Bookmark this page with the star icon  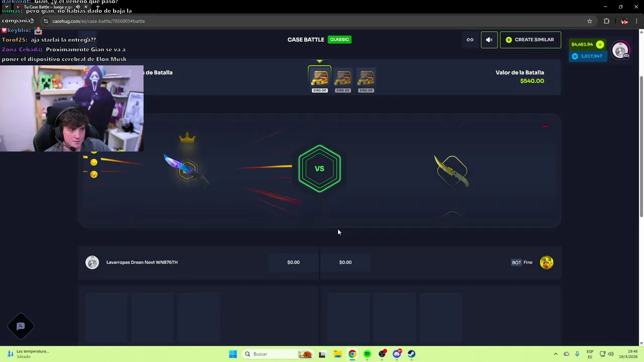click(x=590, y=21)
